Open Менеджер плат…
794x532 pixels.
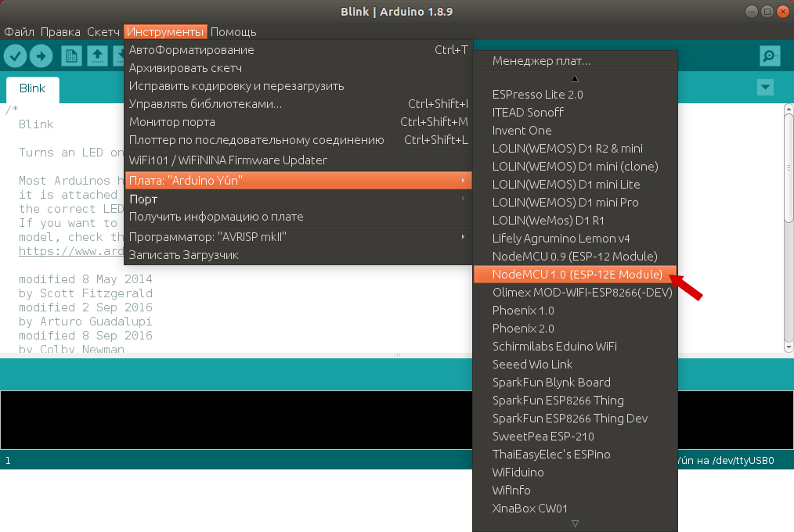(x=576, y=61)
